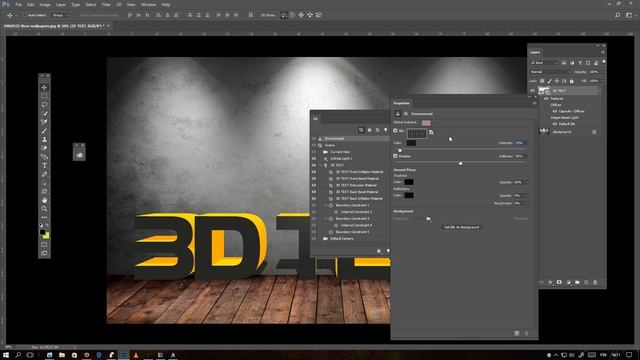Click the lock all icon in Layers

coord(572,81)
